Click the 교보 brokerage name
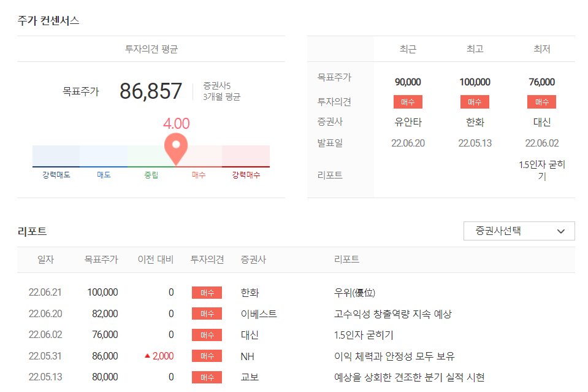The height and width of the screenshot is (392, 588). click(250, 377)
